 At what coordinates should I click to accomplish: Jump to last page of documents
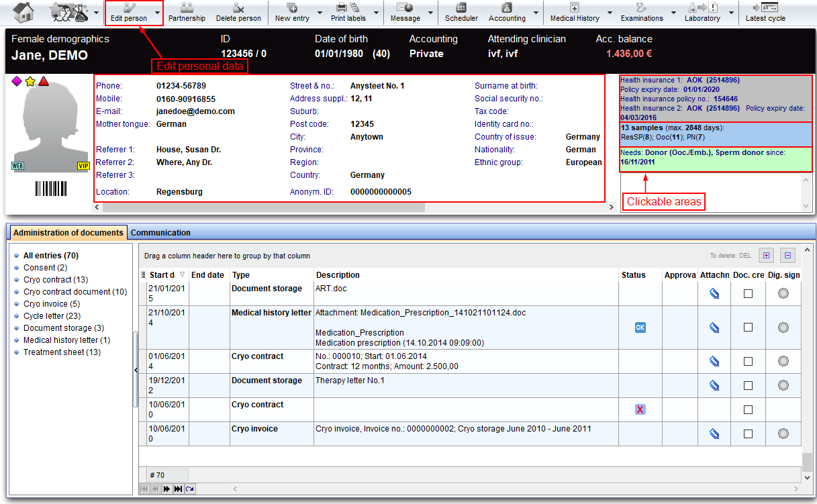coord(178,489)
